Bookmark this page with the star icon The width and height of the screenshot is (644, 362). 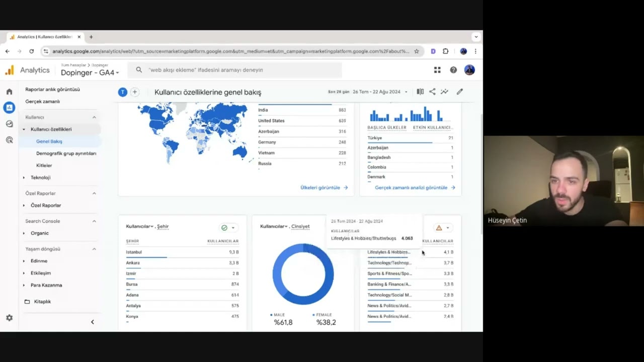(x=417, y=51)
